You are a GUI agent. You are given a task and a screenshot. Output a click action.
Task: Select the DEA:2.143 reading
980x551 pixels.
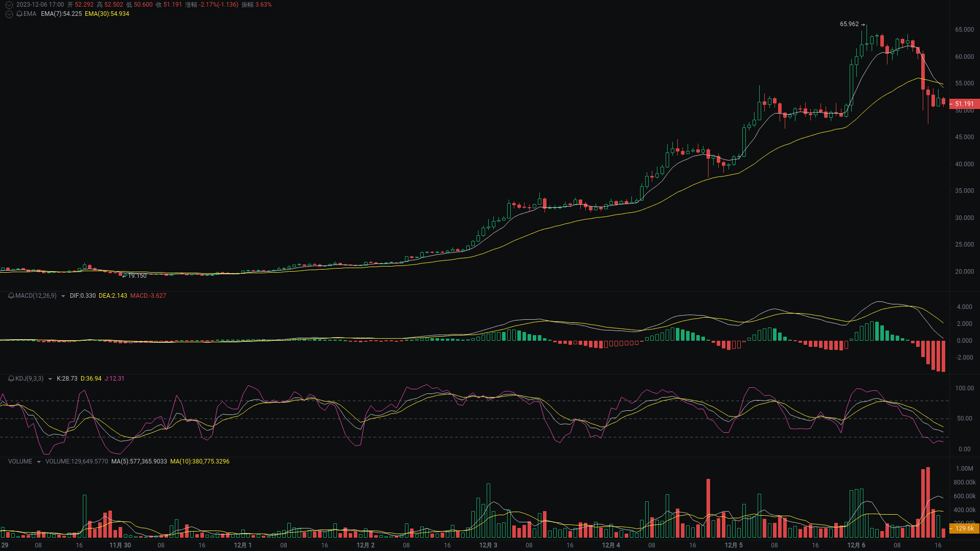pos(113,296)
